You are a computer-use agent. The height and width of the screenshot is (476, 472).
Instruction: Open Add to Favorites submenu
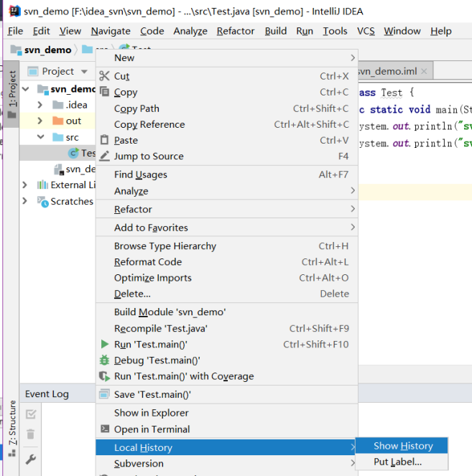226,228
